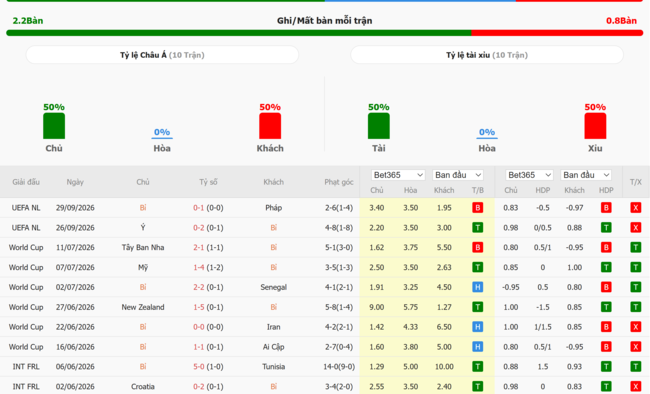The image size is (650, 394).
Task: Click red B handicap badge in Iran row
Action: point(606,327)
